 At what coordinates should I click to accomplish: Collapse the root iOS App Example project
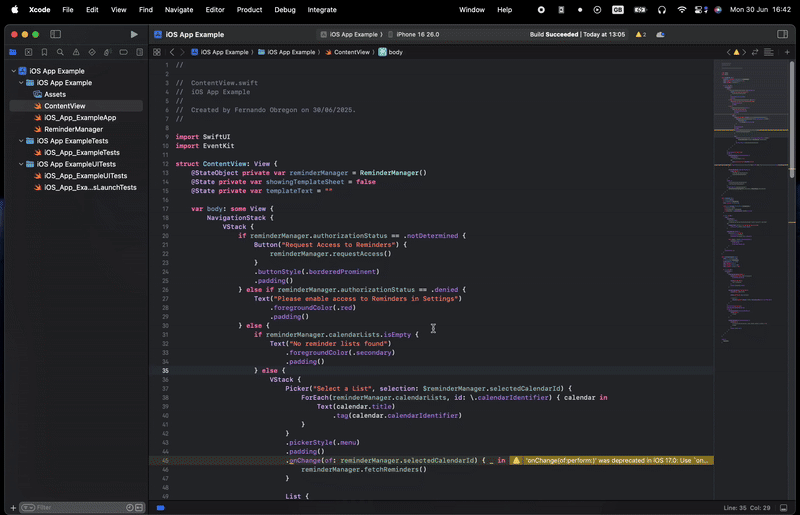pos(14,71)
